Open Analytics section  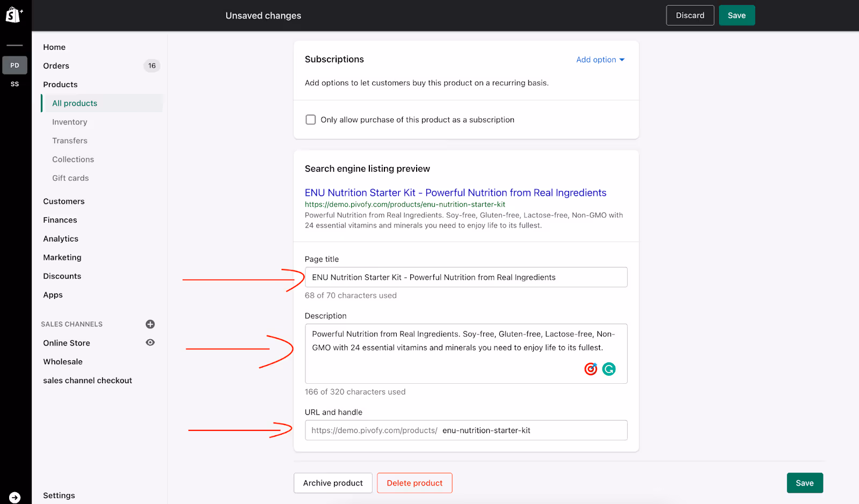point(61,239)
